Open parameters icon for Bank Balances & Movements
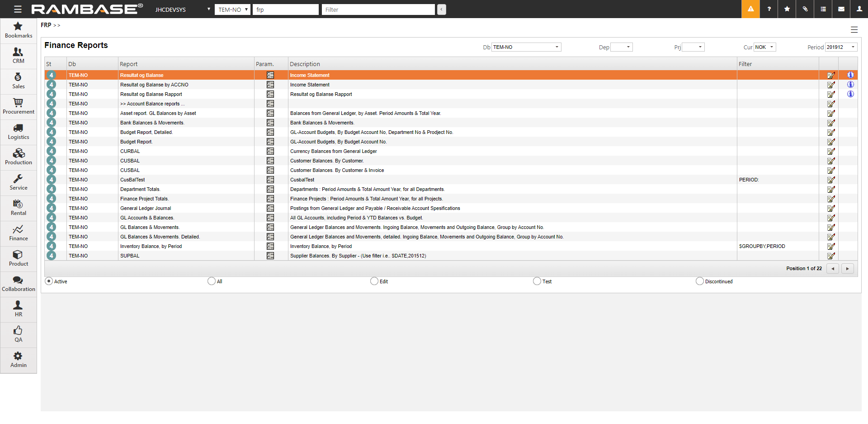Viewport: 868px width, 424px height. [270, 123]
